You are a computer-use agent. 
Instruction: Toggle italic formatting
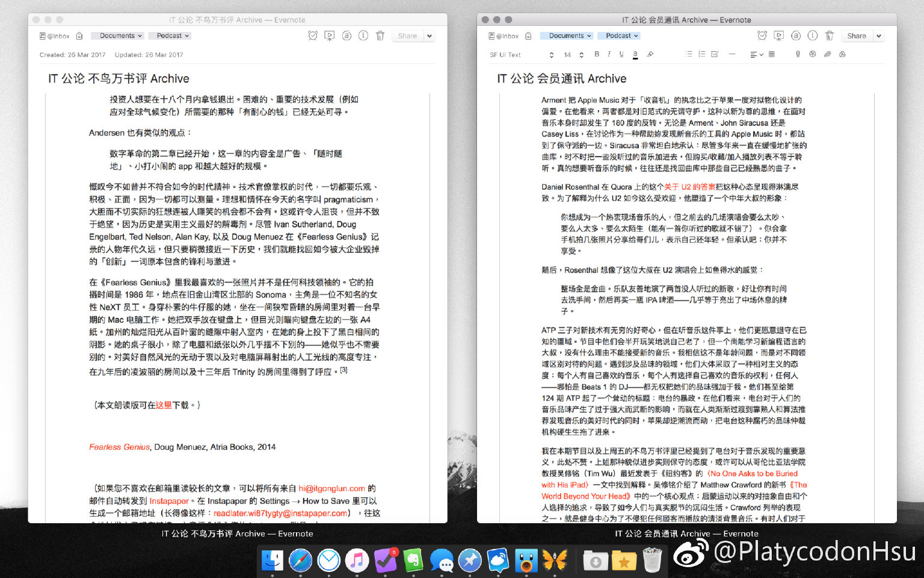[609, 54]
